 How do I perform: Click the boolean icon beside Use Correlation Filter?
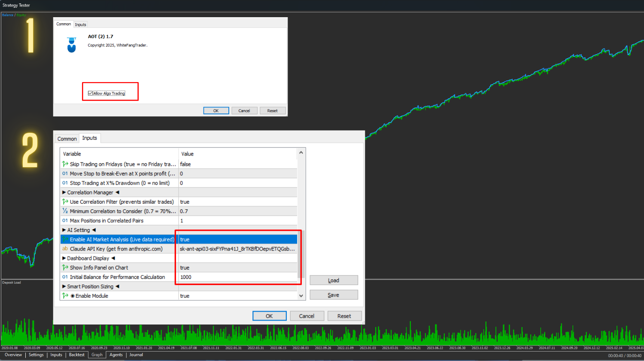tap(65, 202)
